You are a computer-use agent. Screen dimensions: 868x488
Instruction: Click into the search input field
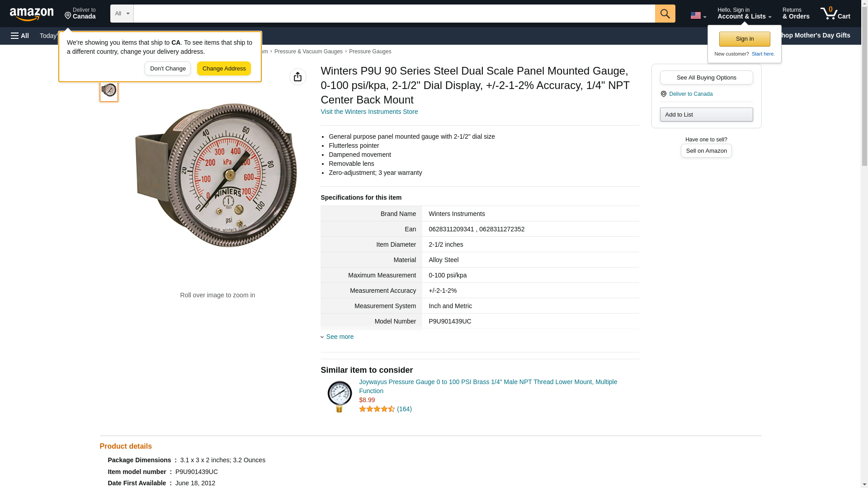[394, 14]
